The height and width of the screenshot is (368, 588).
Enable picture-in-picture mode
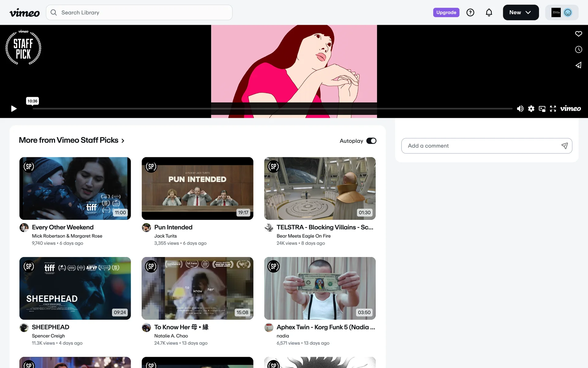[x=542, y=109]
